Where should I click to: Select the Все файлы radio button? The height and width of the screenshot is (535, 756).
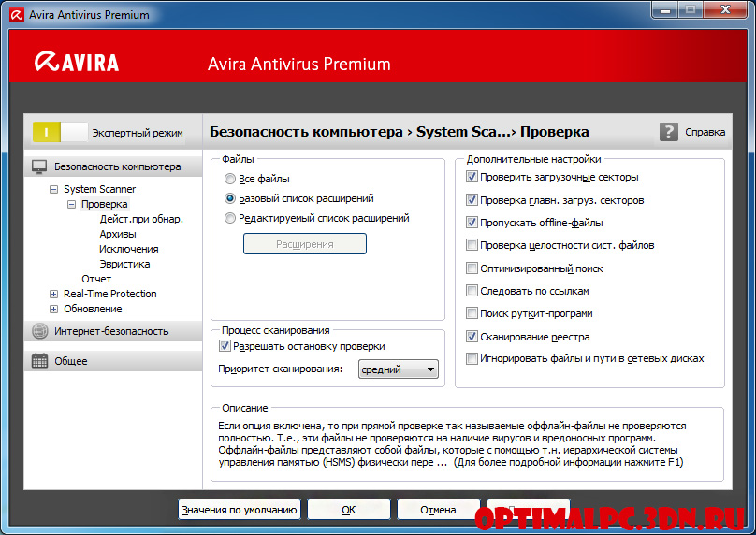click(230, 179)
